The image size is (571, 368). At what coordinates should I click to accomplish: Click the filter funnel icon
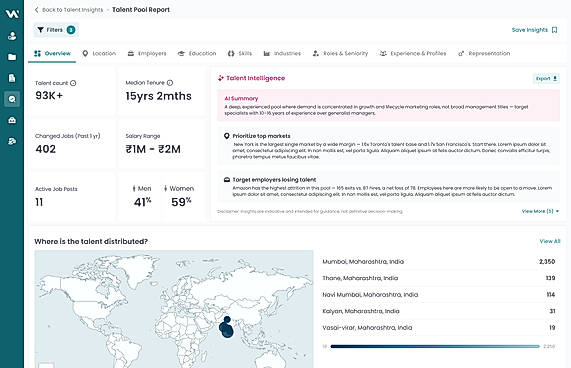tap(40, 30)
